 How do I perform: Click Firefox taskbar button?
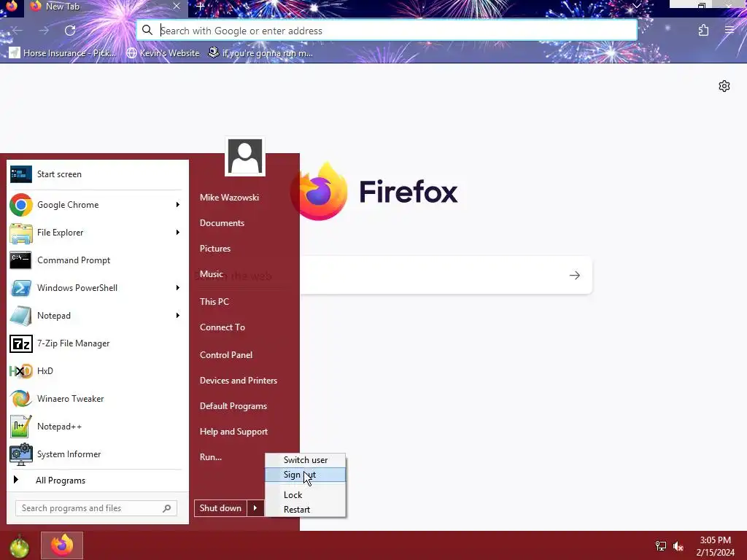tap(62, 545)
